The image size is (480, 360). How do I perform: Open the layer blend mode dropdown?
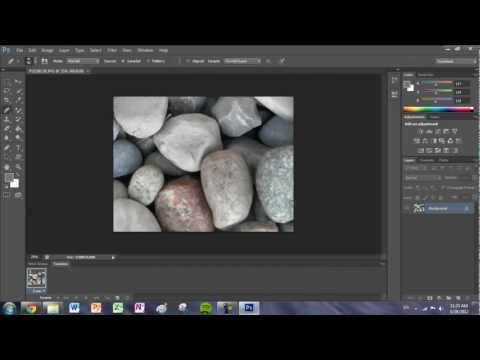[423, 178]
